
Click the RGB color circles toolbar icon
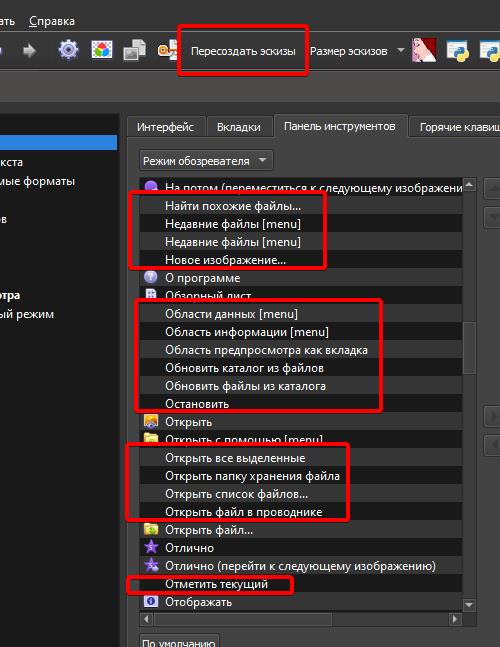pos(101,50)
